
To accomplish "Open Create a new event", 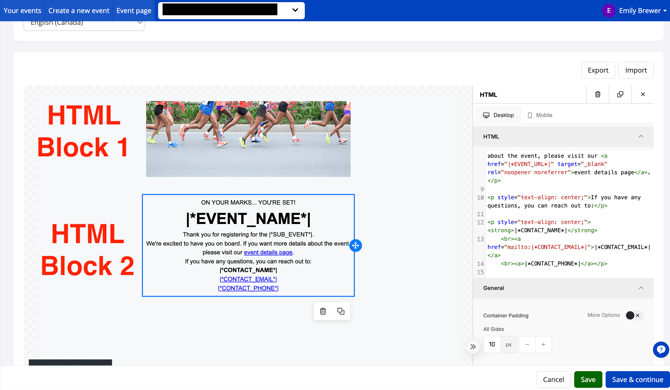I will coord(79,11).
